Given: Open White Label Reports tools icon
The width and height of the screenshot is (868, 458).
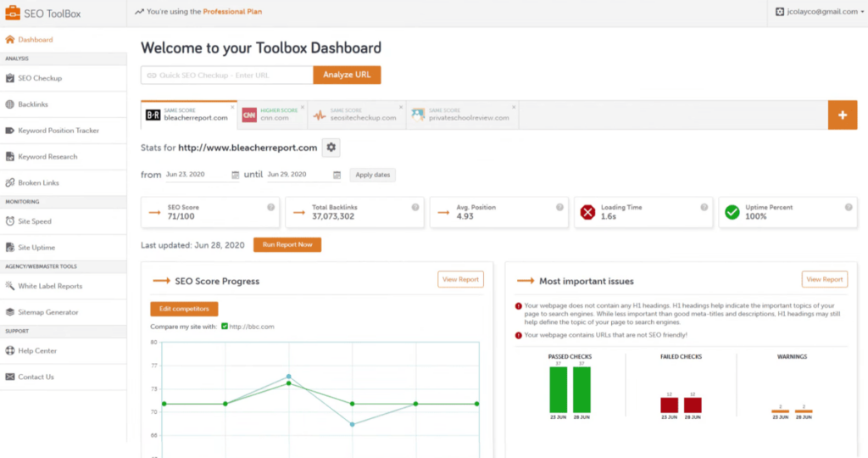Looking at the screenshot, I should tap(10, 286).
